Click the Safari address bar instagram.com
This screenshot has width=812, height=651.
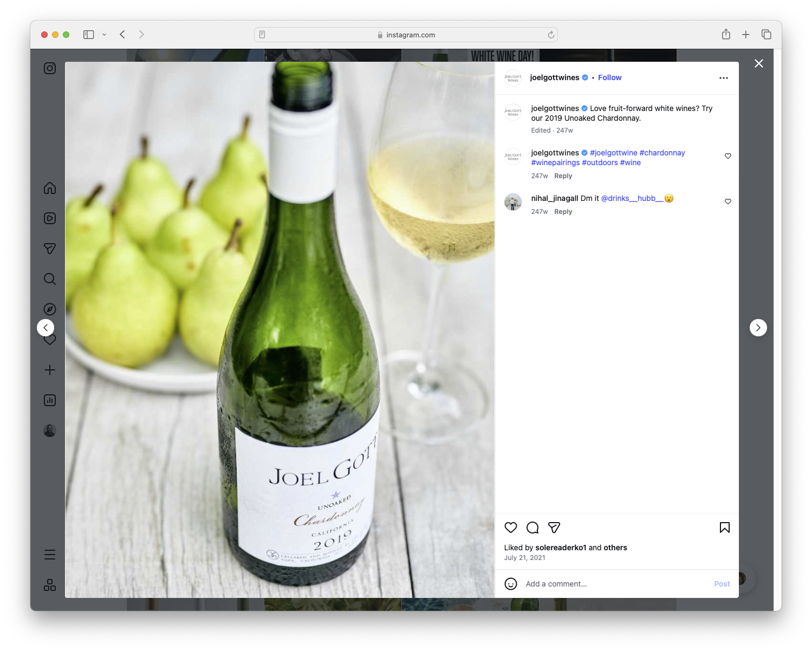pyautogui.click(x=406, y=35)
